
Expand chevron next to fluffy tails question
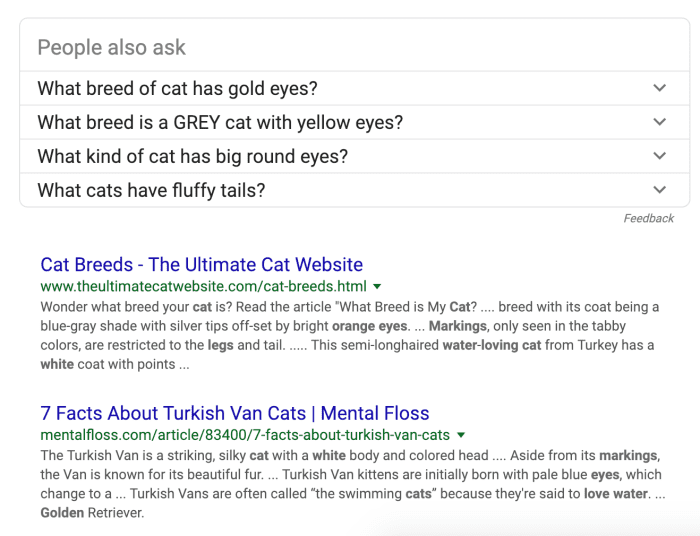659,190
